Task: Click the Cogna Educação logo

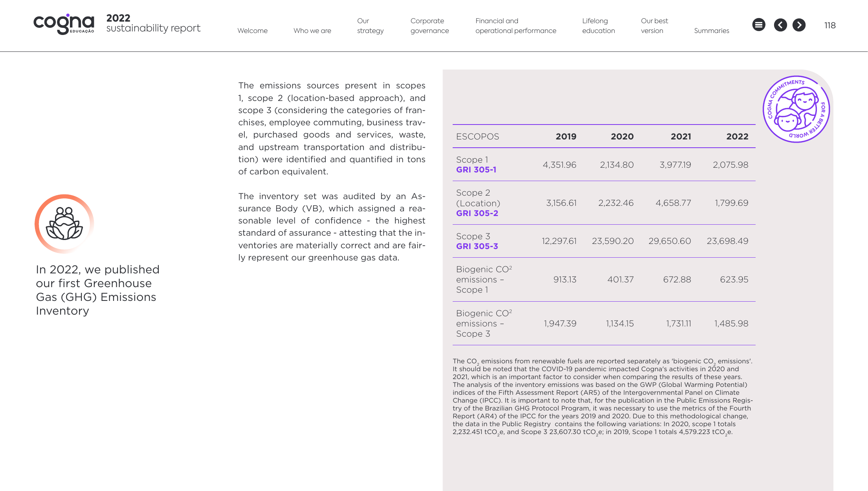Action: click(x=64, y=24)
